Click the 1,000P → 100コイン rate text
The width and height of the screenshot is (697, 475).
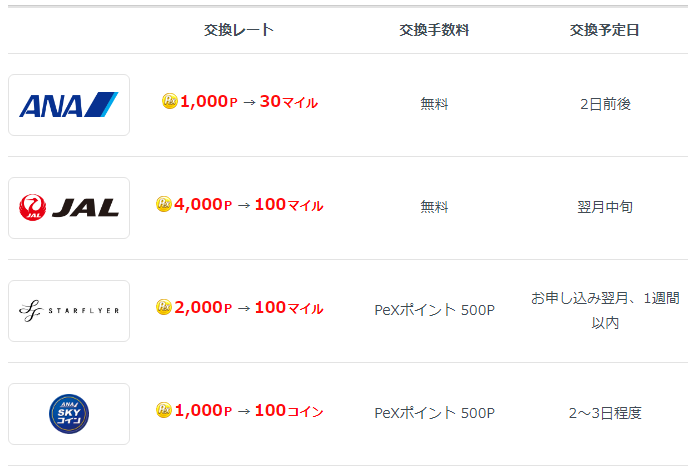249,411
